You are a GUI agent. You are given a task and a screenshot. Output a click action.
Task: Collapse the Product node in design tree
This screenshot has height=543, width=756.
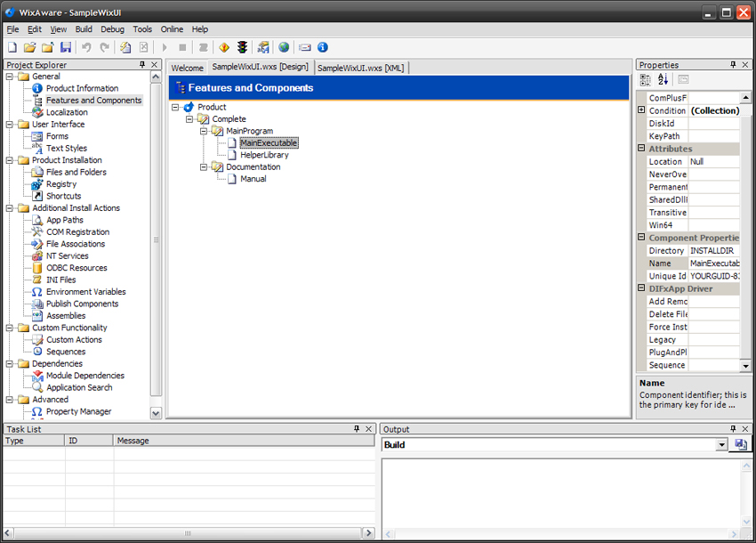click(175, 107)
